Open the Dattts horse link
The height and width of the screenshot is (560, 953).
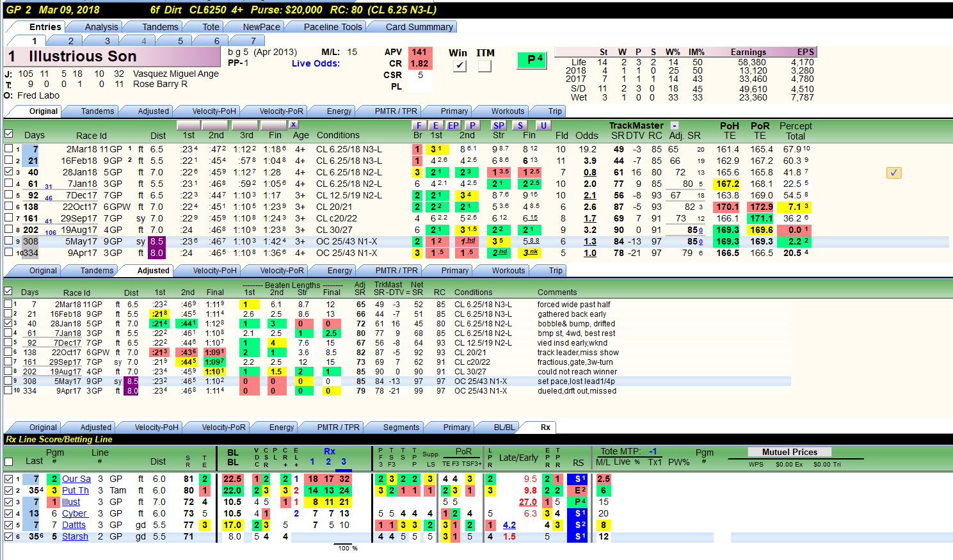pos(74,525)
